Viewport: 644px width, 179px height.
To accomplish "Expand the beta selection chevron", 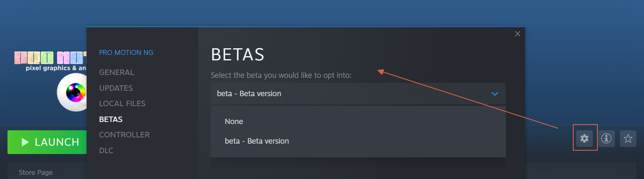I will pyautogui.click(x=495, y=94).
